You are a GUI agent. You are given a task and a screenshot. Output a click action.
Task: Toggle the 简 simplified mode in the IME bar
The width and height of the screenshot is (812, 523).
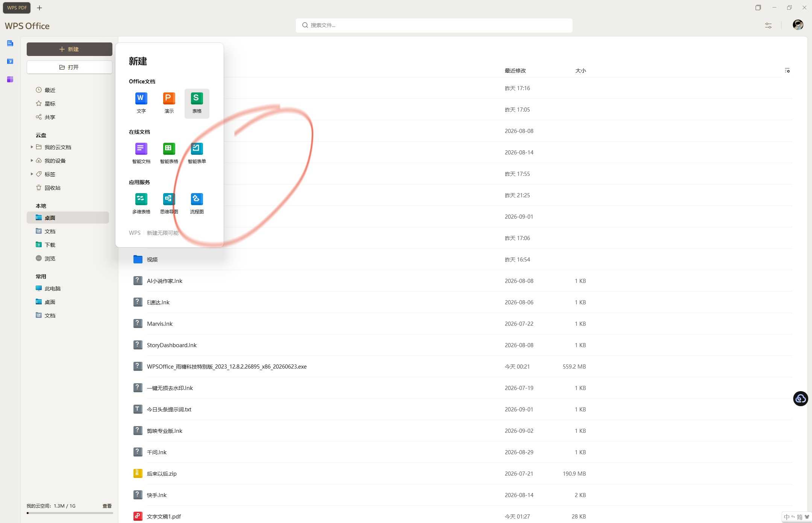point(799,517)
